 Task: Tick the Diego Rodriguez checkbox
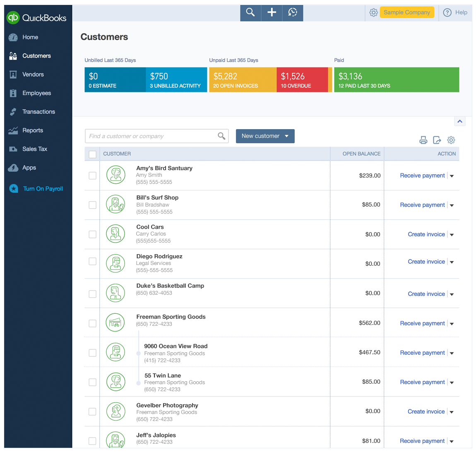pyautogui.click(x=93, y=261)
